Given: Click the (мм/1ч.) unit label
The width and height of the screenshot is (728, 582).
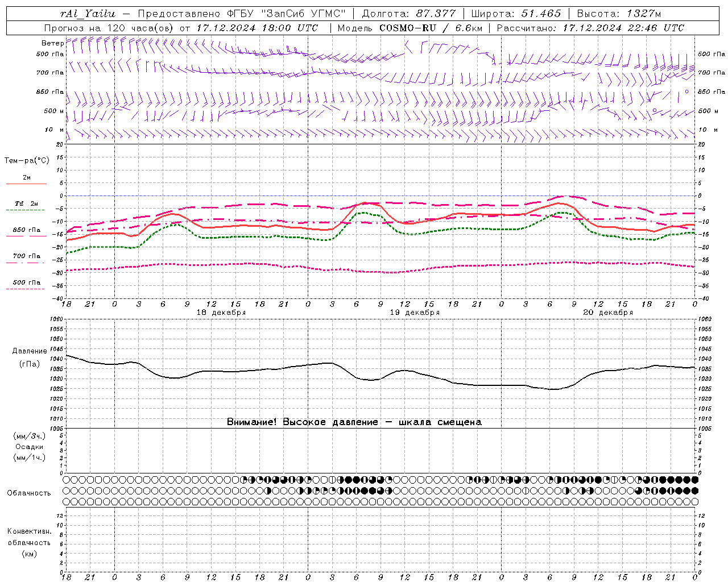Looking at the screenshot, I should (29, 458).
